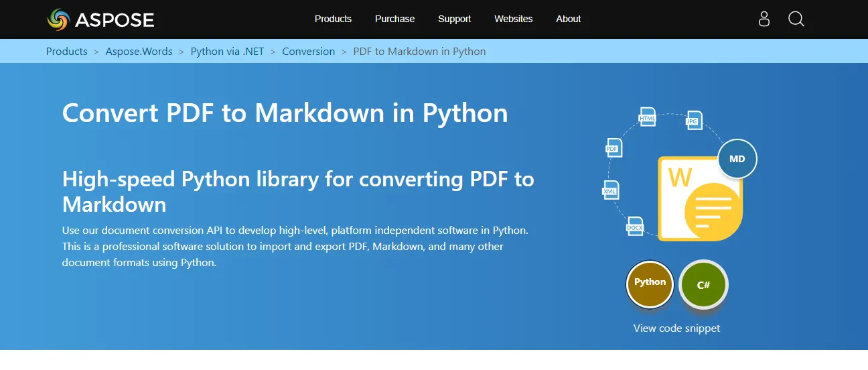Open search with magnifier icon
868x370 pixels.
pyautogui.click(x=796, y=19)
